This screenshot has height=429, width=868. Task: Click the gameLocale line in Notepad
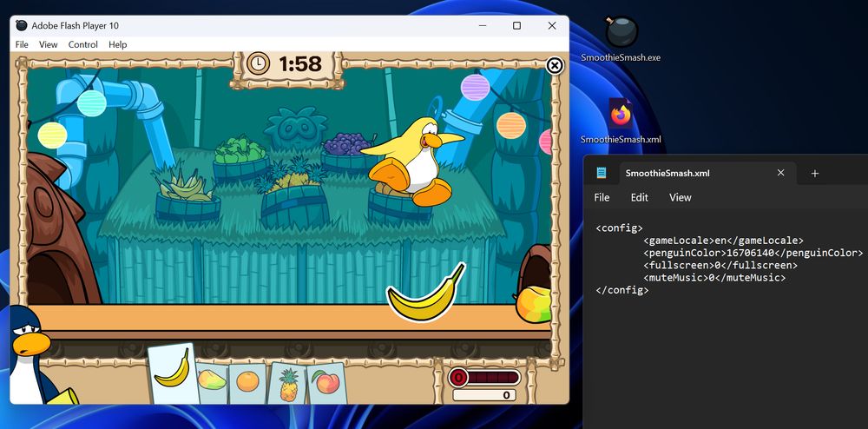point(723,241)
